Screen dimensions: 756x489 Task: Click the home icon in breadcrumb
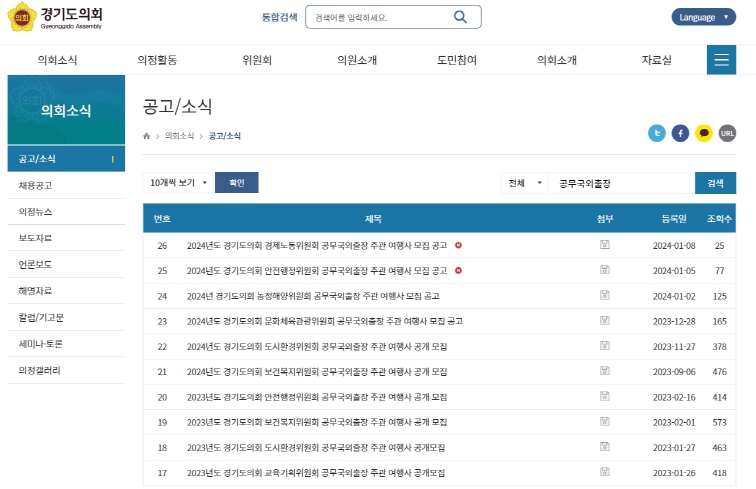pos(147,135)
